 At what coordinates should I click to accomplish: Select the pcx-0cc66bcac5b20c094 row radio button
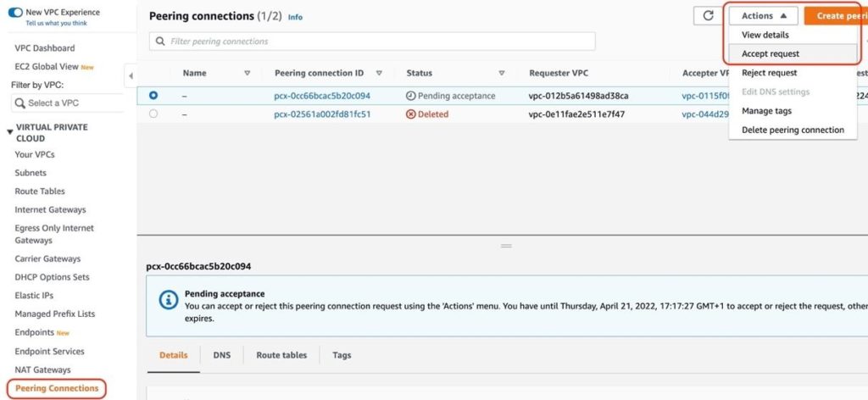click(x=153, y=95)
